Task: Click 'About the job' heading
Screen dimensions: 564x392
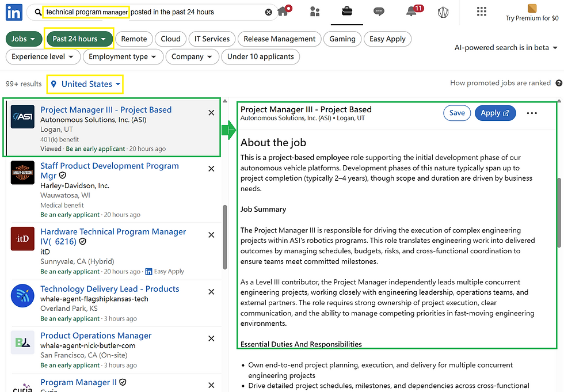Action: pyautogui.click(x=273, y=142)
